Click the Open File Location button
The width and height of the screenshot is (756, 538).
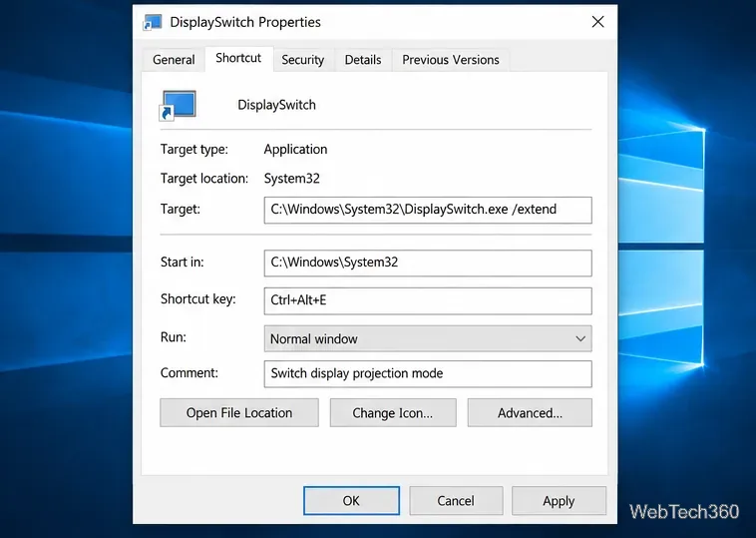[x=239, y=413]
